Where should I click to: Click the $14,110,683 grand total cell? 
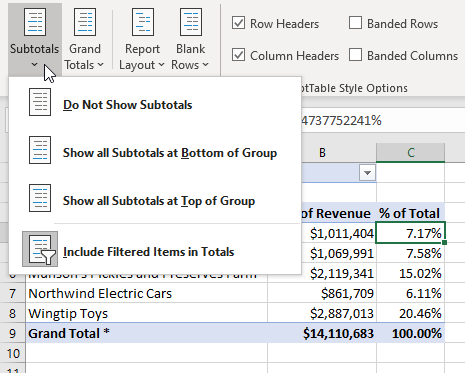(322, 333)
